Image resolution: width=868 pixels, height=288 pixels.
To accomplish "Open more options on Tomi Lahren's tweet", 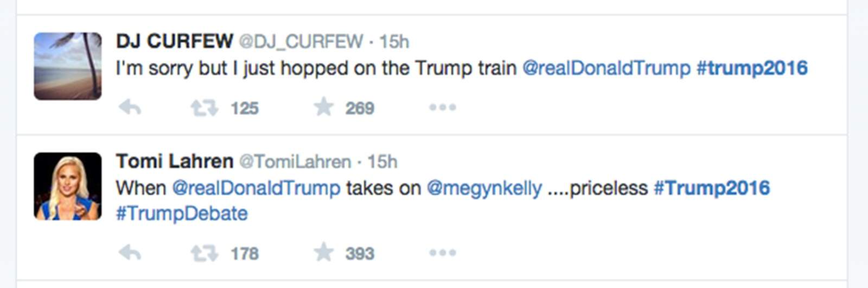I will 442,253.
